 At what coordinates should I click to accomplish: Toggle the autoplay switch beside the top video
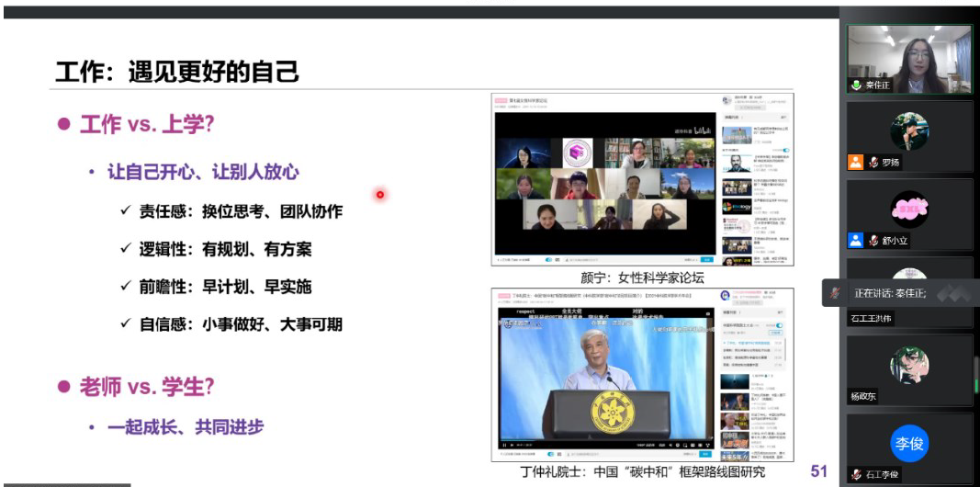[x=785, y=150]
